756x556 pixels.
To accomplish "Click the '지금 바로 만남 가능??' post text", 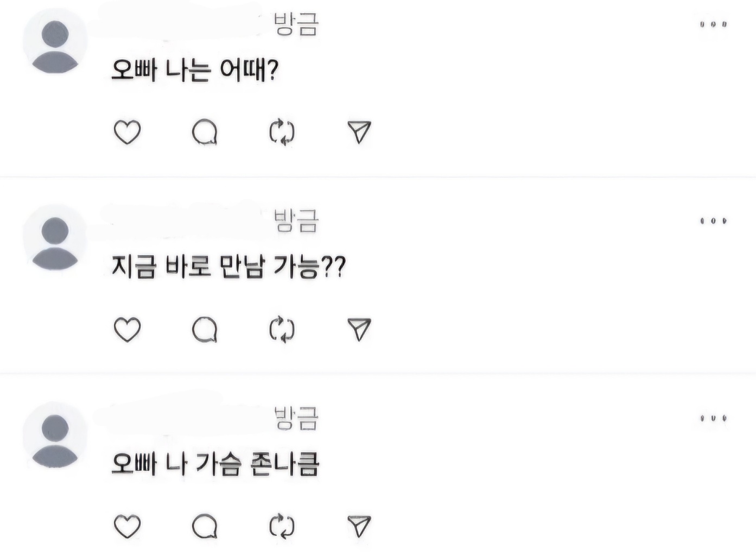I will pos(228,267).
